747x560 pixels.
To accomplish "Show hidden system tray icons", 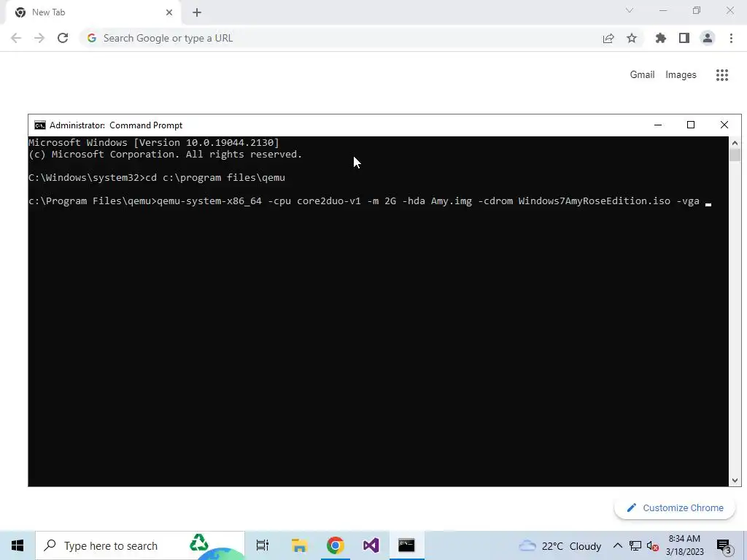I will point(617,545).
